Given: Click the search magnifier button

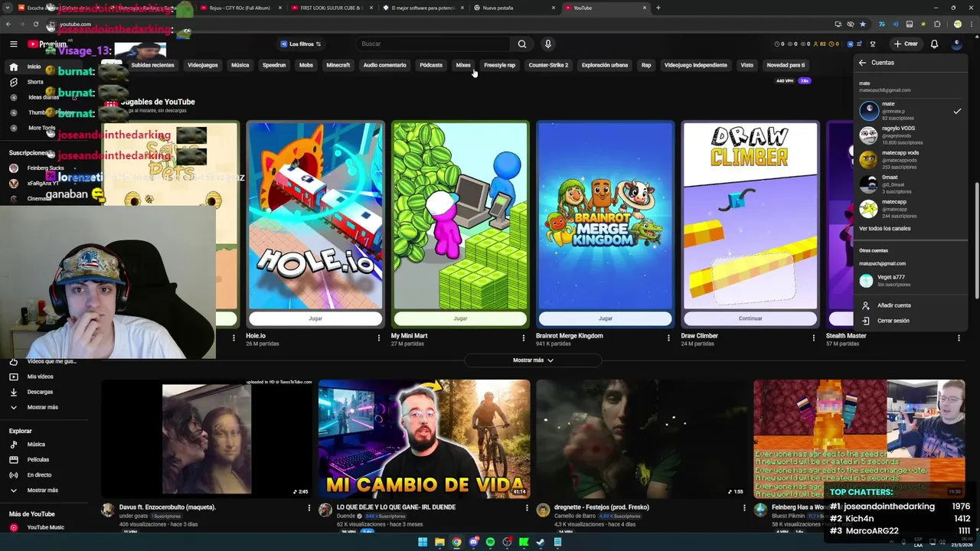Looking at the screenshot, I should (522, 44).
